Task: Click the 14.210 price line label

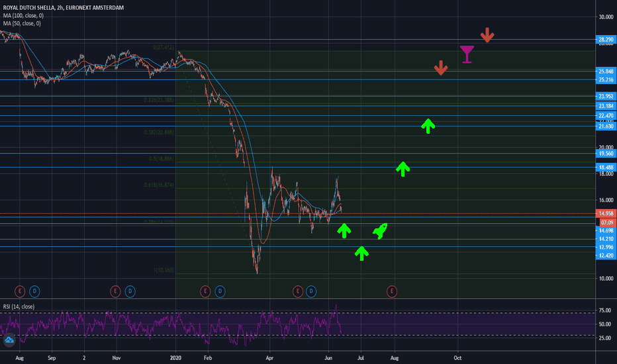Action: (x=606, y=239)
